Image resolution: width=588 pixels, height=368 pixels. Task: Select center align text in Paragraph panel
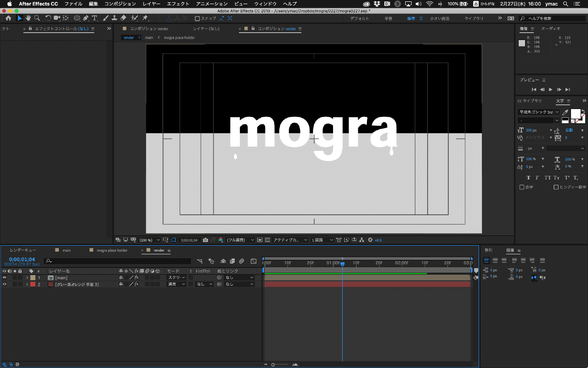click(x=495, y=260)
